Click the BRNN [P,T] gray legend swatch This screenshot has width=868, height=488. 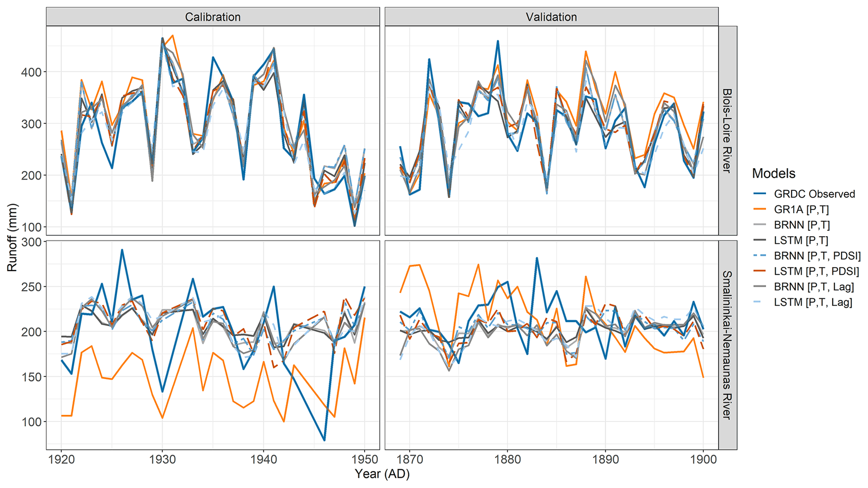coord(760,225)
